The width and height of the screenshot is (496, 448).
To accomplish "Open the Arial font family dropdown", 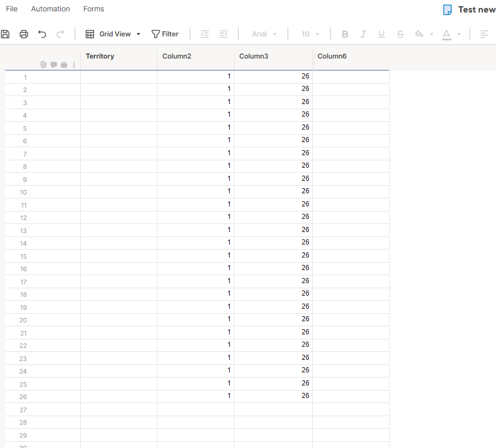I will pos(263,34).
